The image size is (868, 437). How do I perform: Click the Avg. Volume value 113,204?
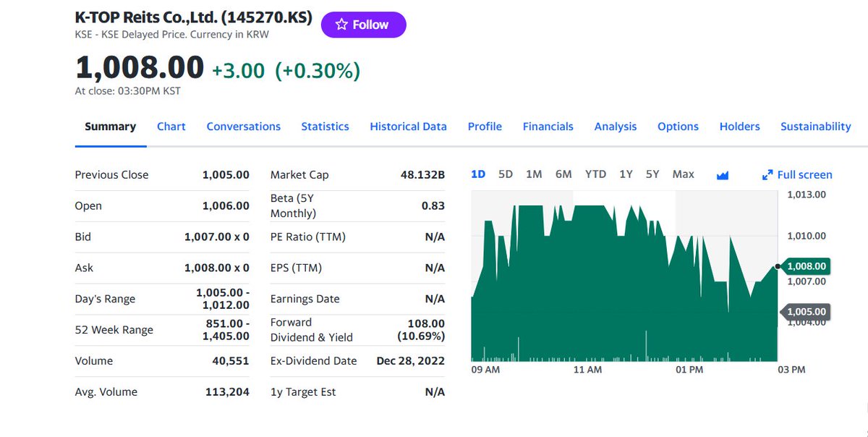point(228,392)
